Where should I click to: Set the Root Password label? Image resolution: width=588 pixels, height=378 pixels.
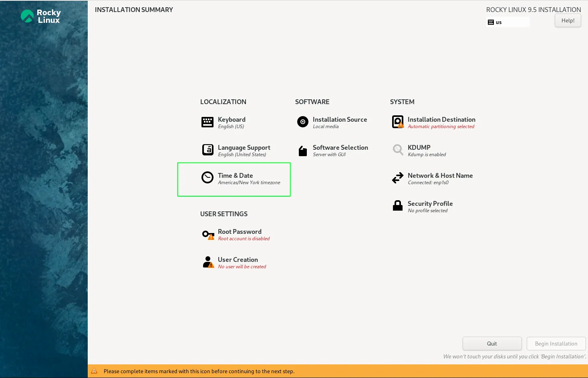tap(240, 231)
